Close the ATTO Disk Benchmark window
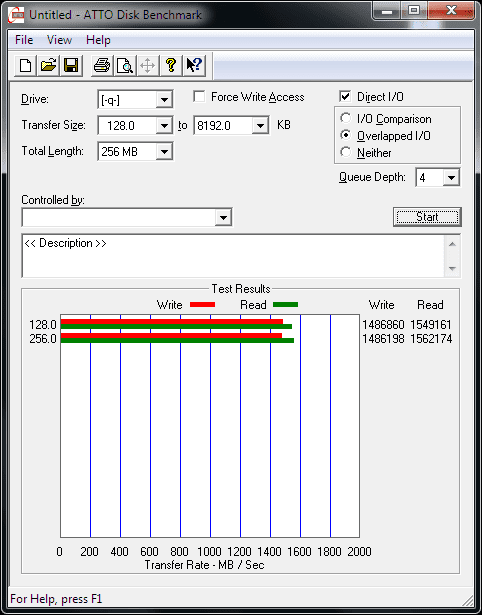 coord(451,11)
